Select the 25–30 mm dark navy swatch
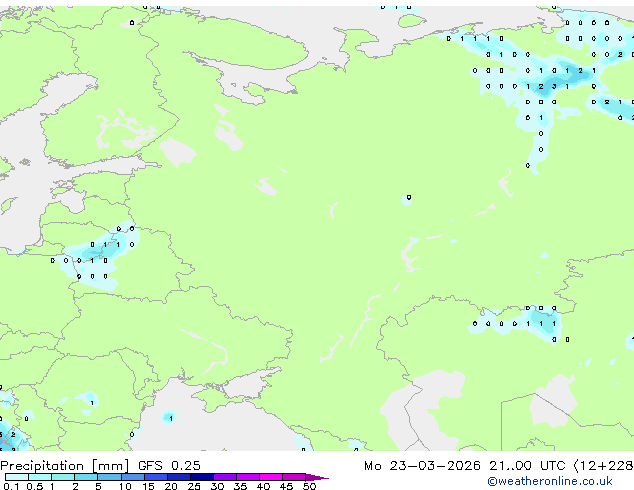Viewport: 634px width, 490px height. [202, 477]
